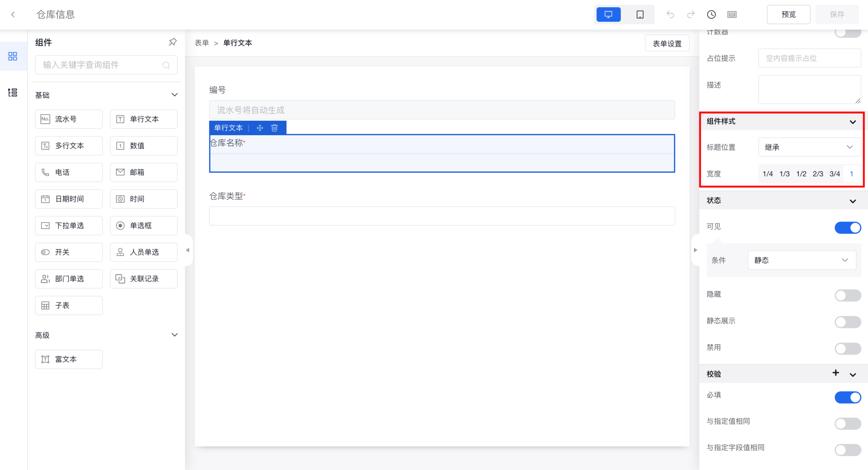Open the history clock icon
868x470 pixels.
tap(711, 14)
